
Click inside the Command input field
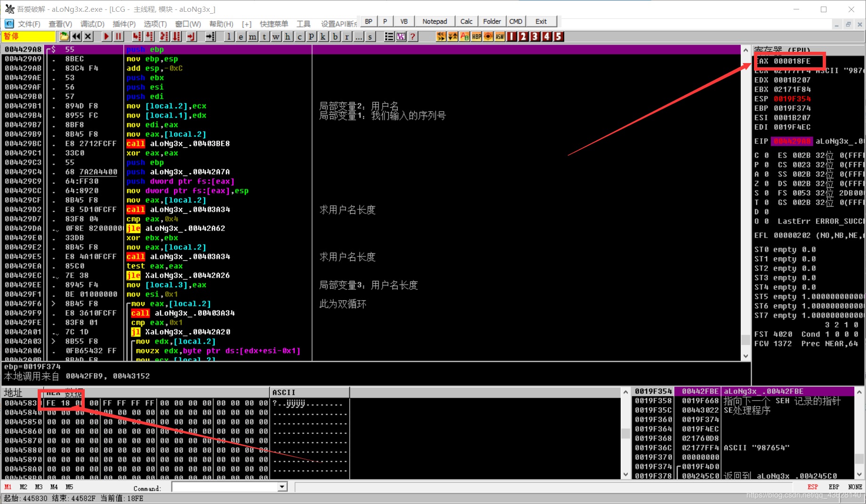pos(225,487)
